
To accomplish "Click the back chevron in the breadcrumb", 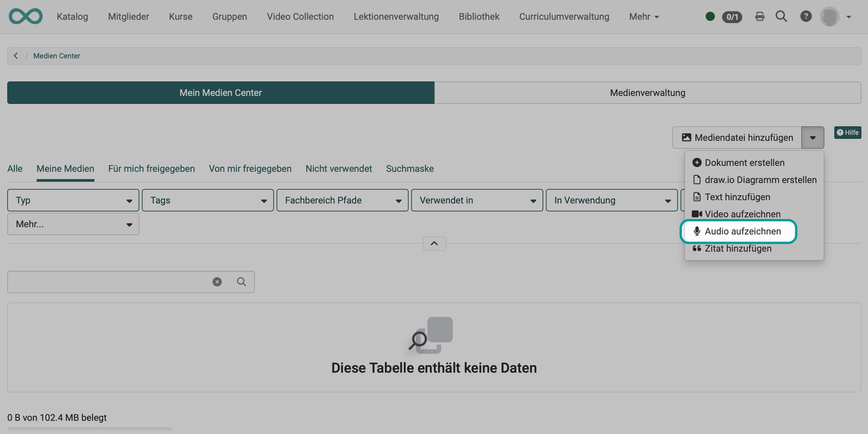I will [x=16, y=55].
